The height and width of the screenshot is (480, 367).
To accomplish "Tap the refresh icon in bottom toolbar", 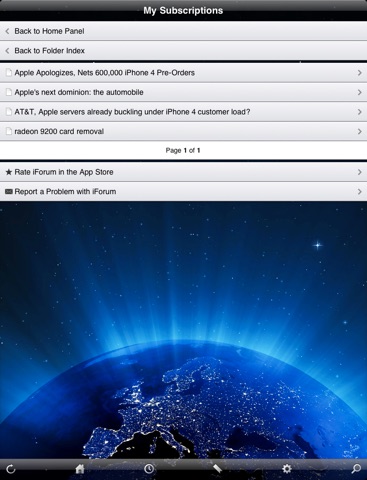I will click(11, 469).
